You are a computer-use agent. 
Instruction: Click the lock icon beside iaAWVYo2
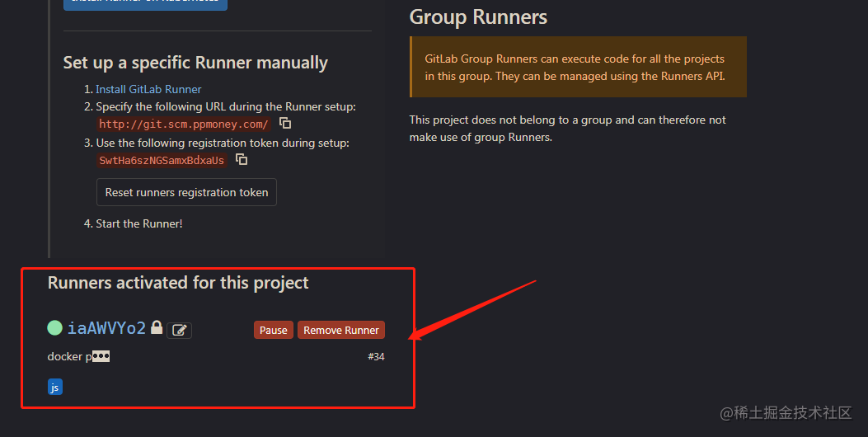[157, 327]
